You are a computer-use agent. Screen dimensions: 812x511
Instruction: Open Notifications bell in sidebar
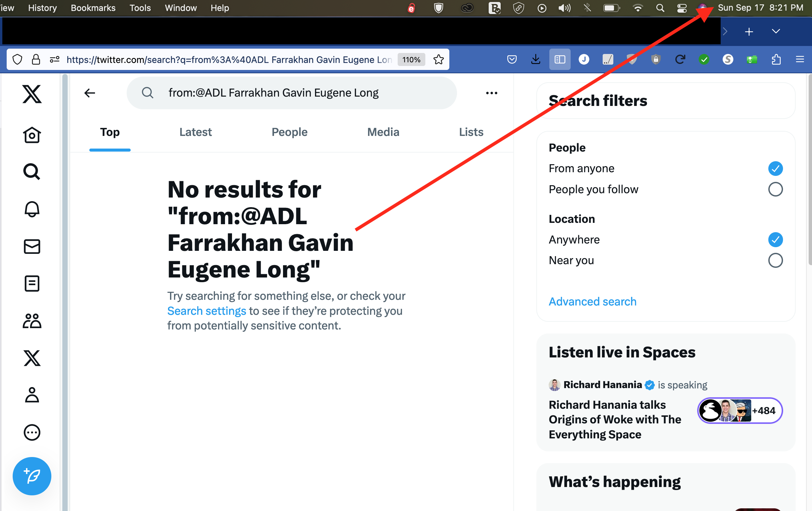(32, 209)
